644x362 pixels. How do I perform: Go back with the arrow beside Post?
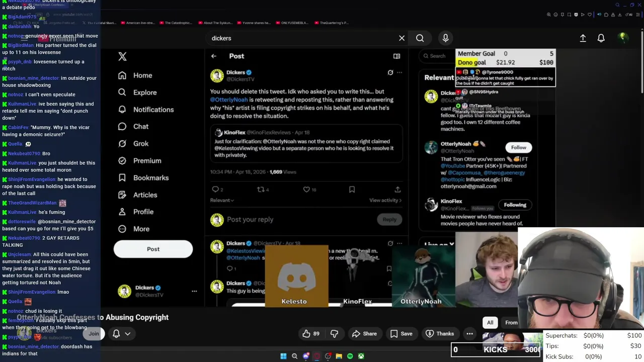click(x=214, y=56)
